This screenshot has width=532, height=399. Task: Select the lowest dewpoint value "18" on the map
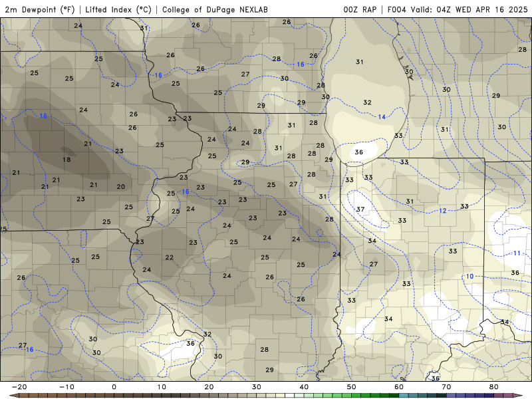click(66, 160)
